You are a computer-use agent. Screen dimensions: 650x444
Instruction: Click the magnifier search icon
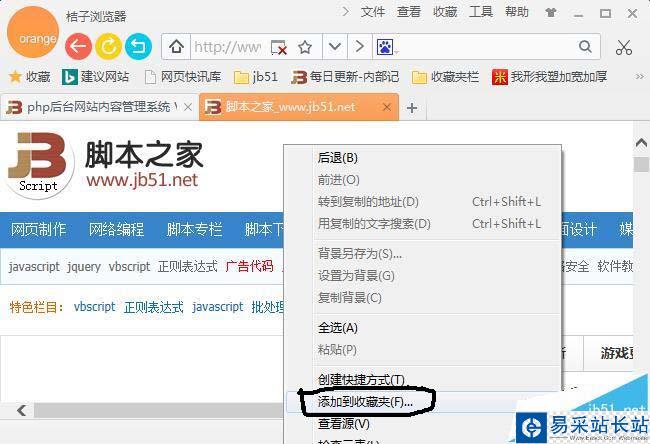(x=585, y=46)
